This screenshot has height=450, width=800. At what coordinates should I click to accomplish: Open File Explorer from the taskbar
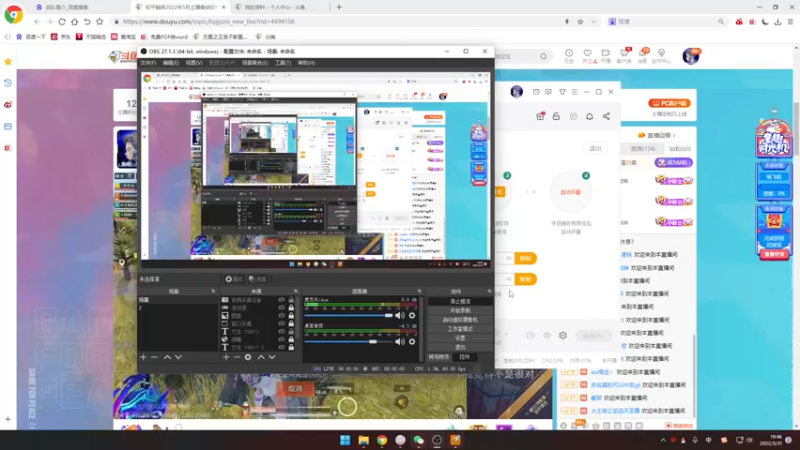click(363, 440)
